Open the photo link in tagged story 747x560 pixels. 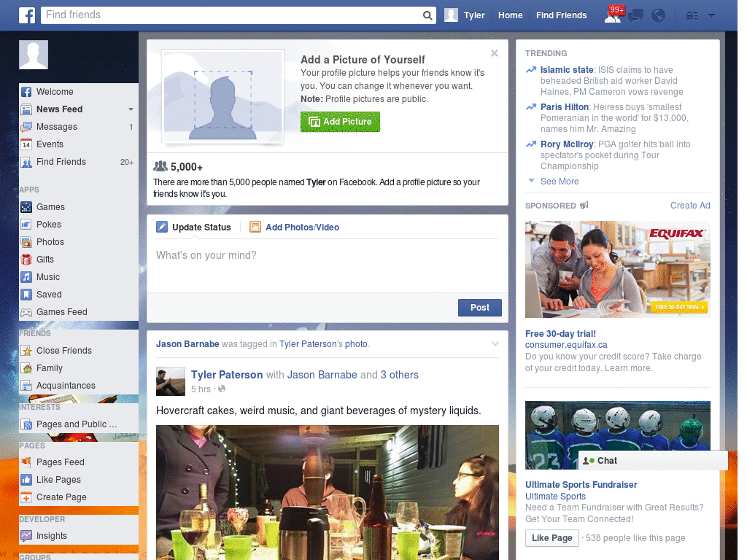[356, 344]
